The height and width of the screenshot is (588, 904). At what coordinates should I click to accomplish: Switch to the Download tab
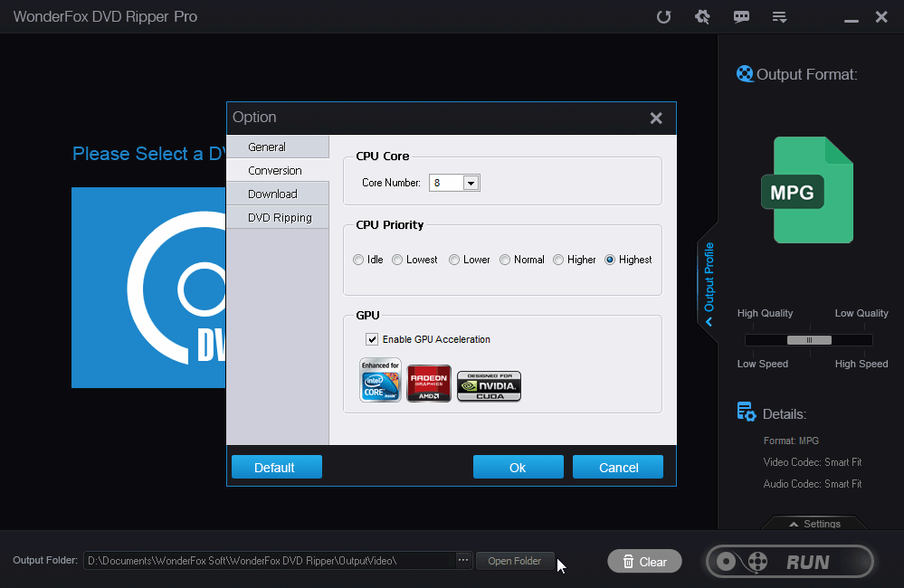pyautogui.click(x=278, y=194)
